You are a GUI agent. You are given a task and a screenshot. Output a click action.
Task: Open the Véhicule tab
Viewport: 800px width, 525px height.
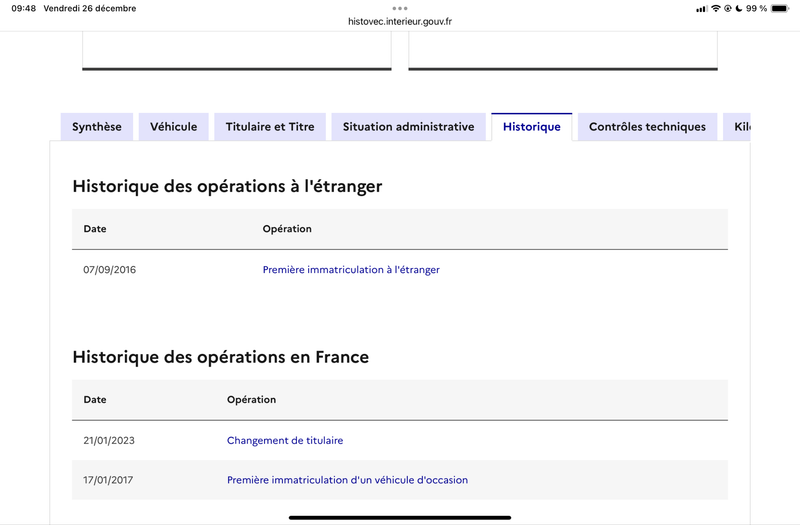(x=174, y=127)
